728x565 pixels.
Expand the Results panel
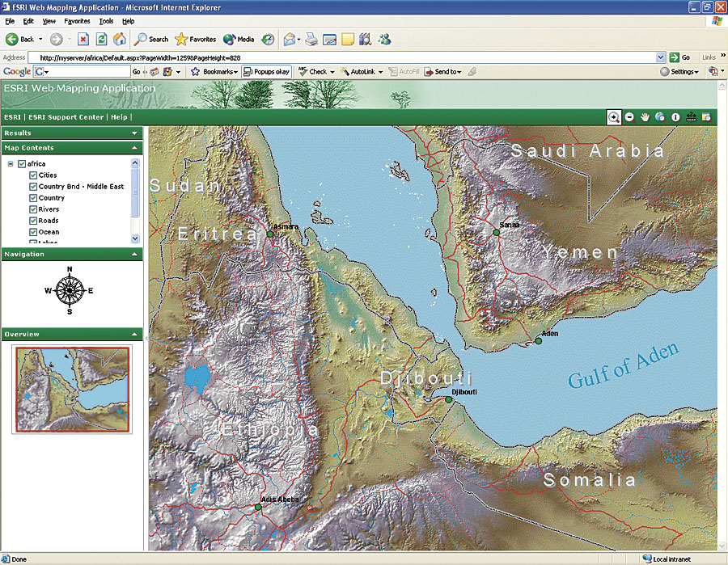pyautogui.click(x=134, y=133)
